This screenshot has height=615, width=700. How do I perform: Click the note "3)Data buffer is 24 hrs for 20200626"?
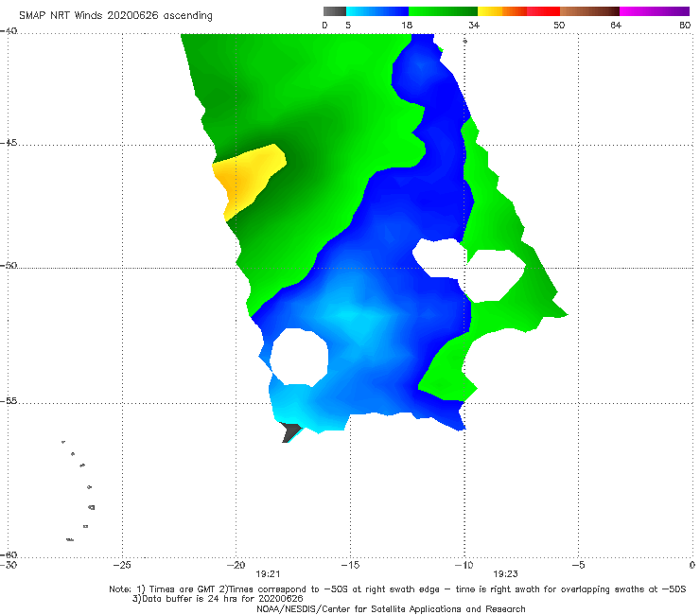click(218, 599)
